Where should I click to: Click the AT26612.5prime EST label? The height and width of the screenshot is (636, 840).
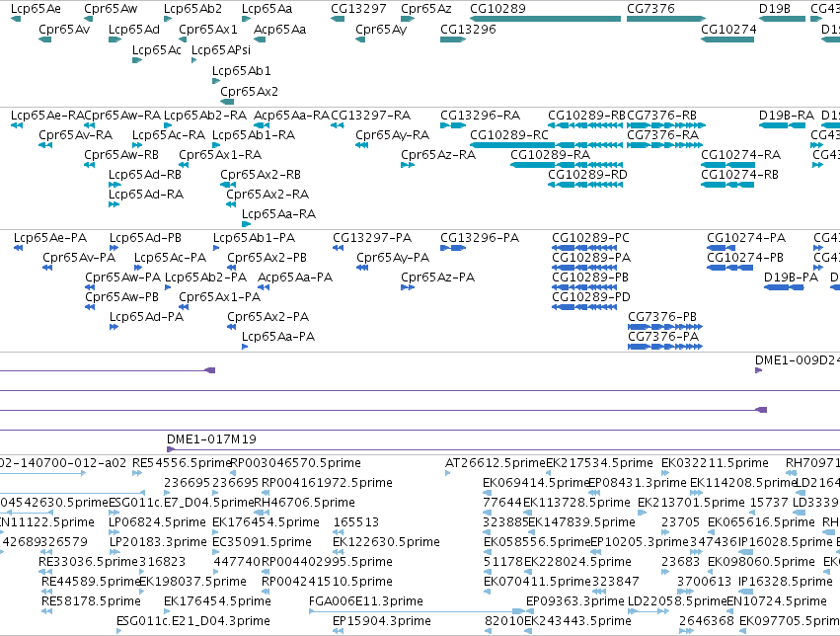(496, 463)
